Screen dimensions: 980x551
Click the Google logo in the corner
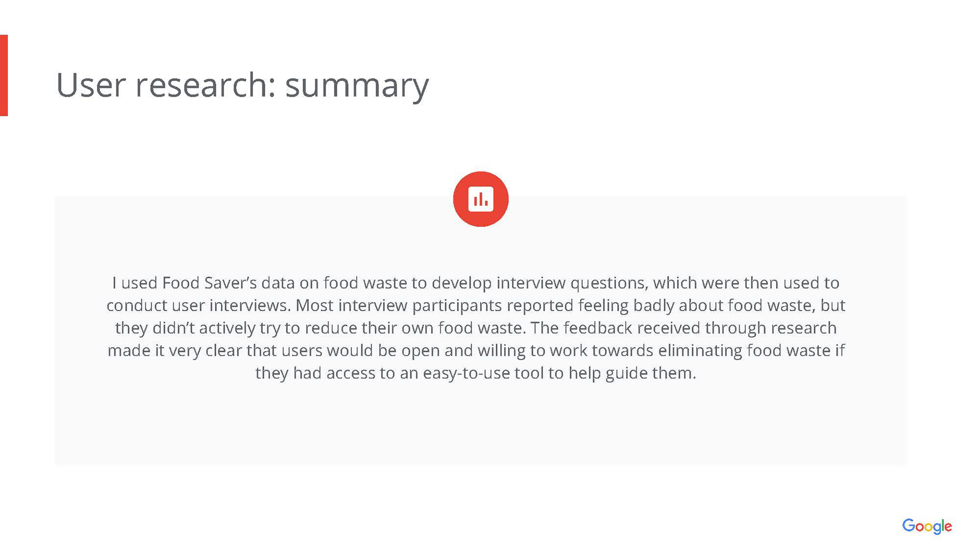pos(927,527)
